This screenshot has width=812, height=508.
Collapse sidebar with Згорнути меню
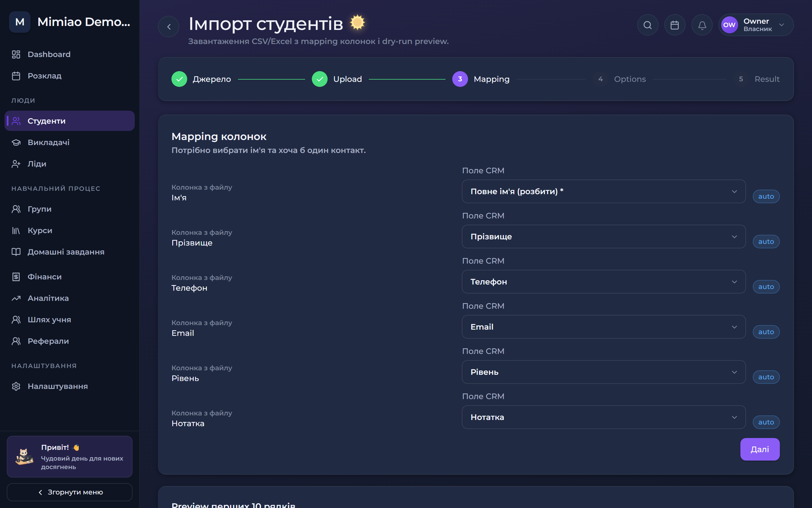[69, 492]
